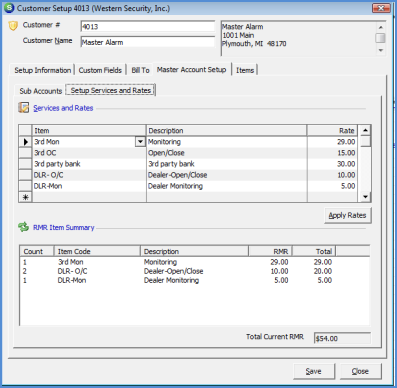Click the Customer Name input field
397x388 pixels.
click(x=148, y=42)
